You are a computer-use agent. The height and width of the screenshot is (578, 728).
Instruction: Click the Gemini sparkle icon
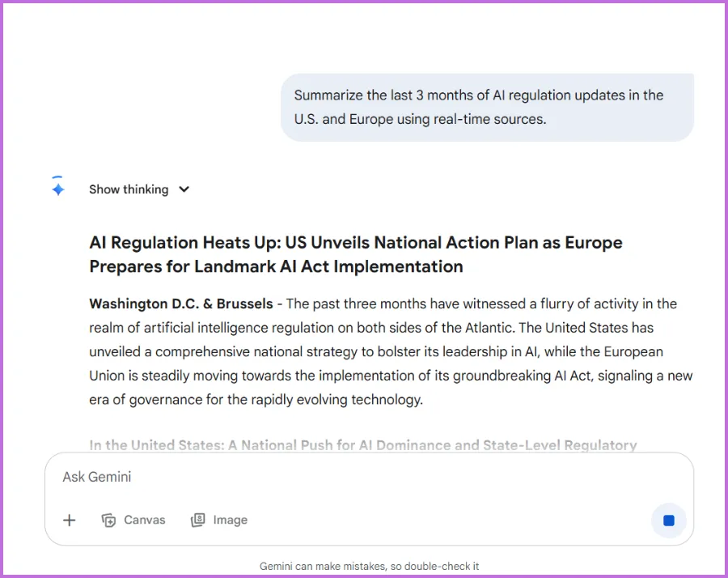pyautogui.click(x=57, y=189)
